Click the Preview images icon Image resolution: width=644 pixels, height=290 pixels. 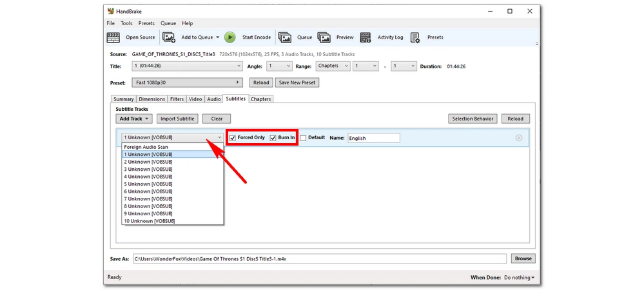click(x=324, y=37)
